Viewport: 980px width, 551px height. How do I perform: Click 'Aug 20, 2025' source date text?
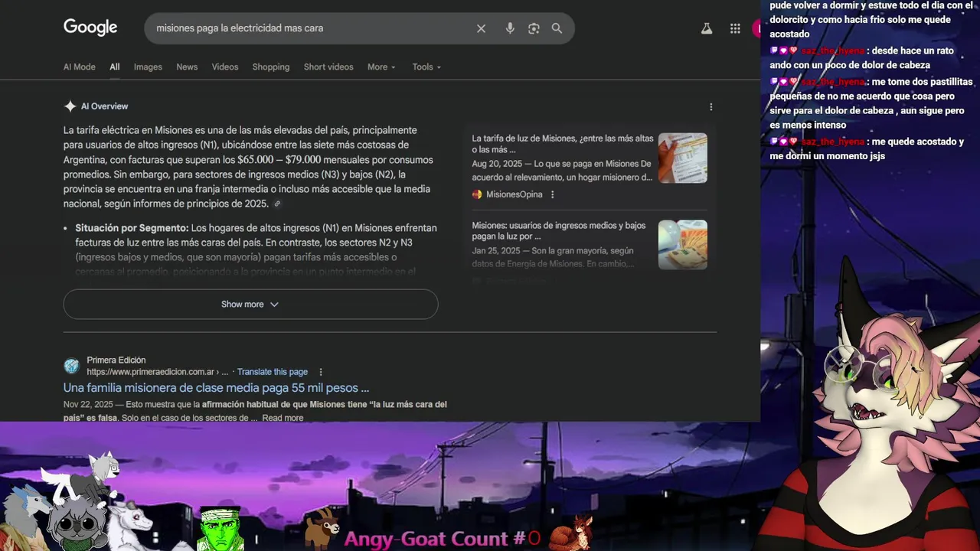click(x=498, y=164)
